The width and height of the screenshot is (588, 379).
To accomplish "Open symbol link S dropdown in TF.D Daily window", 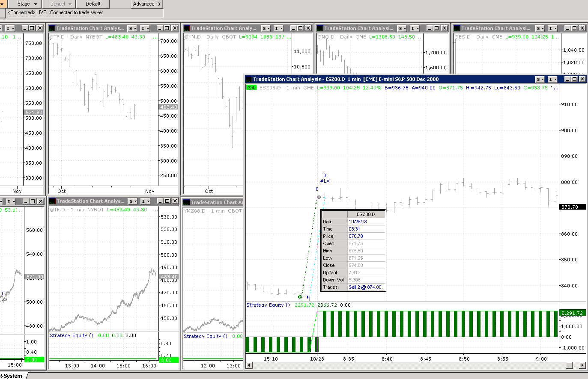I will pyautogui.click(x=133, y=28).
